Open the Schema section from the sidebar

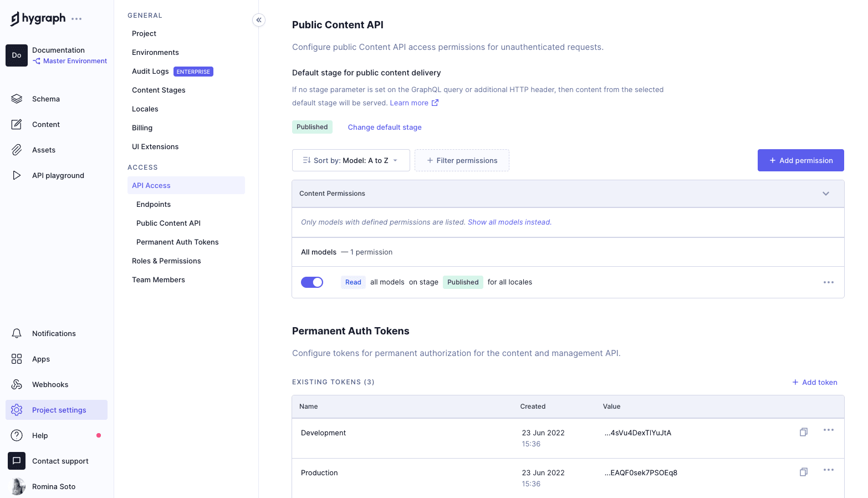click(45, 99)
